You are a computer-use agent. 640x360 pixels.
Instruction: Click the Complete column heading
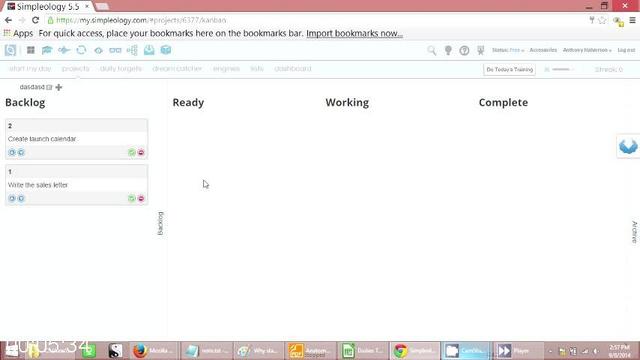pos(503,102)
